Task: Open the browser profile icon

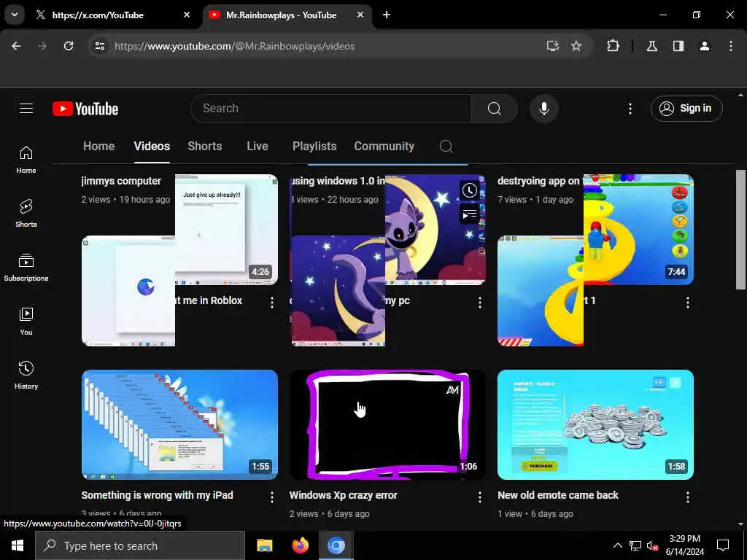Action: (x=705, y=46)
